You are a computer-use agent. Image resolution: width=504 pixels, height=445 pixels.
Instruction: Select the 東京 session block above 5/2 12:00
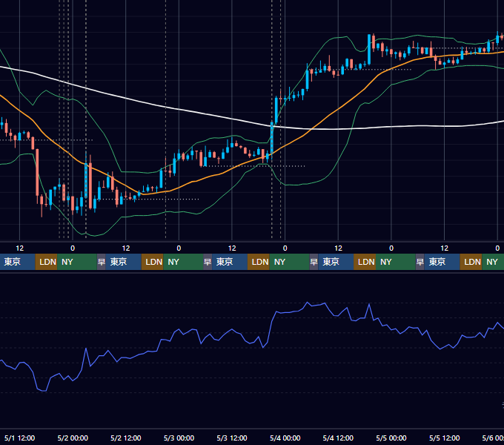(x=124, y=262)
